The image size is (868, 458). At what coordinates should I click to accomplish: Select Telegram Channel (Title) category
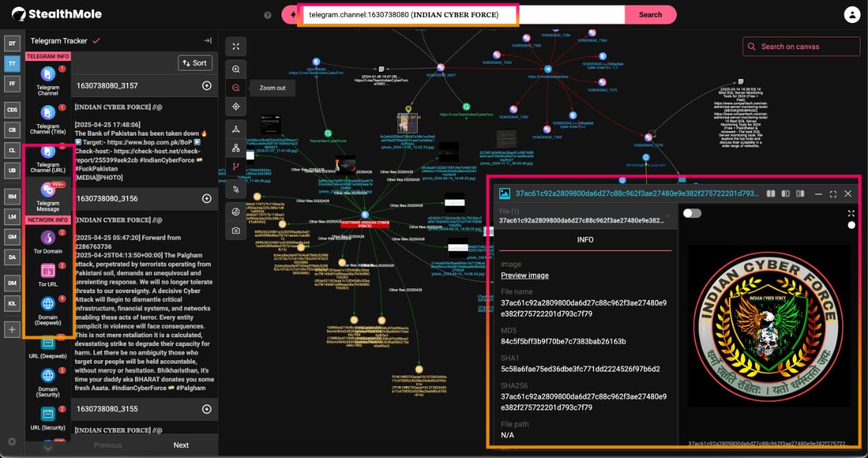click(x=48, y=119)
